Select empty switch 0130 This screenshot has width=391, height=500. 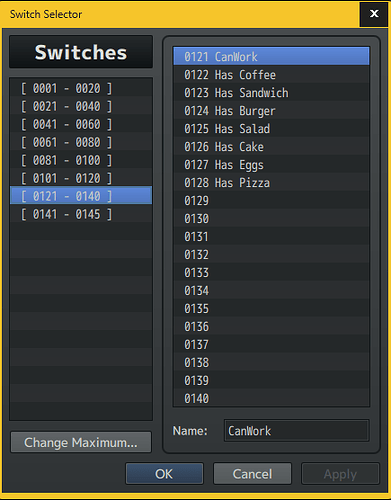pos(271,219)
